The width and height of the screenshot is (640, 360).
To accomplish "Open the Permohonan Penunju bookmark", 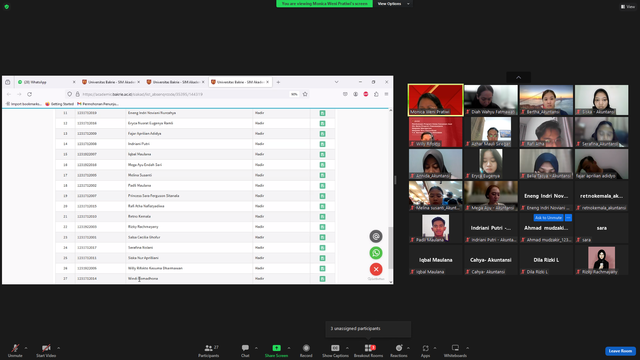I will coord(98,104).
